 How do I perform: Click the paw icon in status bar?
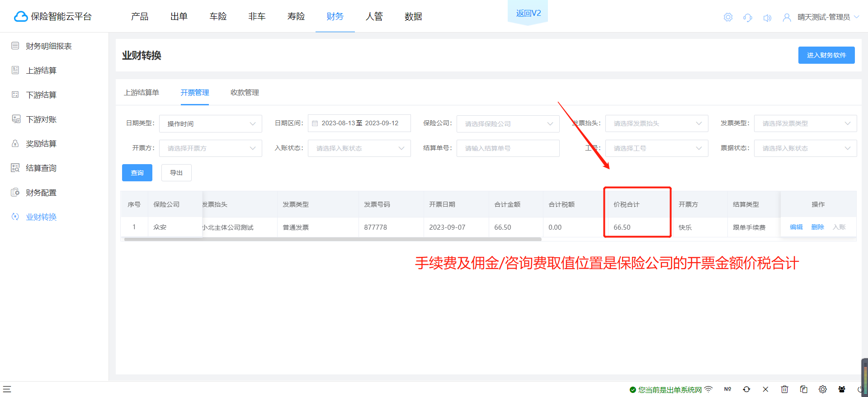point(841,389)
